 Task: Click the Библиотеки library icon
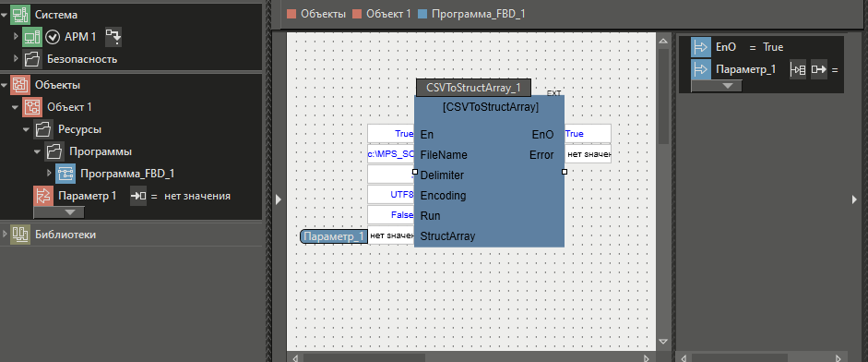click(21, 235)
